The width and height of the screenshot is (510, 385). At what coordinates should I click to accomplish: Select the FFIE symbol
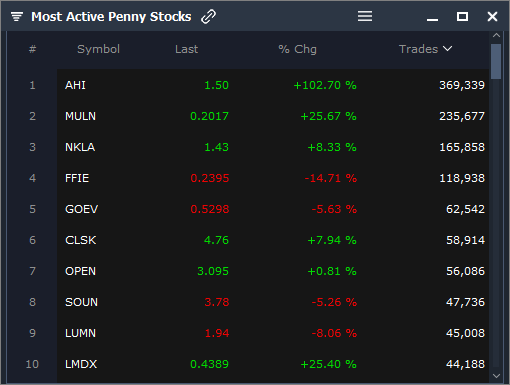pyautogui.click(x=77, y=178)
